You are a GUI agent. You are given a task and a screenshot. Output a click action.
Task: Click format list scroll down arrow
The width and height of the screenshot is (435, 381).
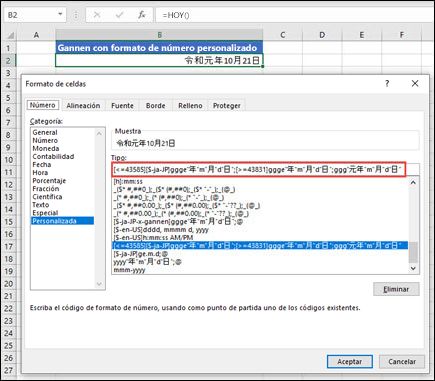413,268
